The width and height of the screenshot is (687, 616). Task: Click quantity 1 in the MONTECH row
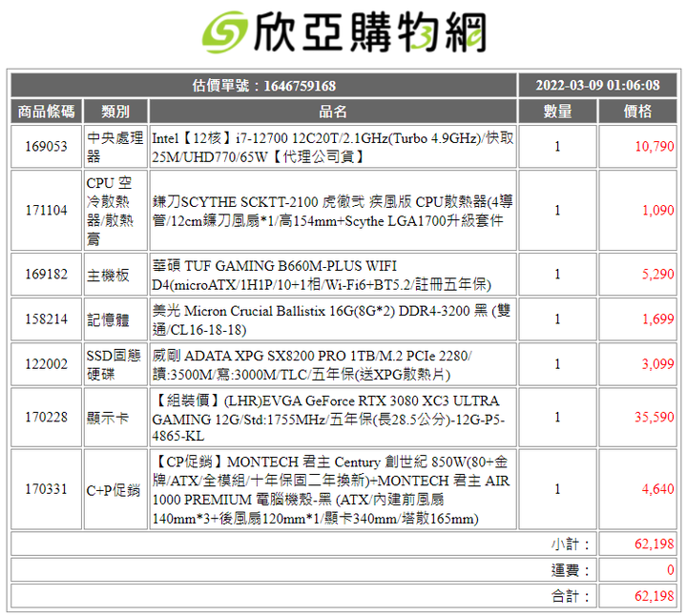pos(558,489)
